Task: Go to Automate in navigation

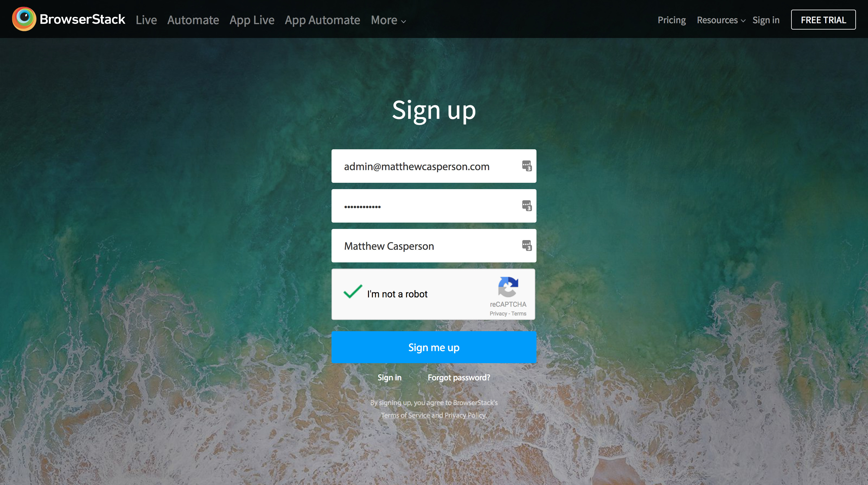Action: pos(193,20)
